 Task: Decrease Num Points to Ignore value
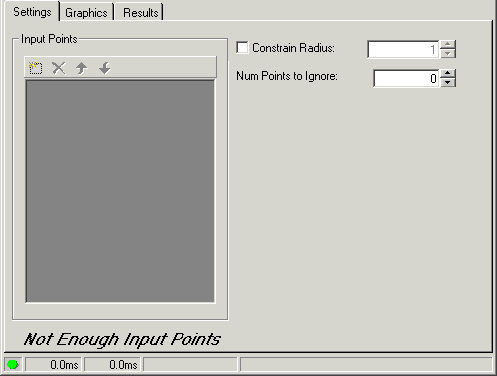[448, 82]
